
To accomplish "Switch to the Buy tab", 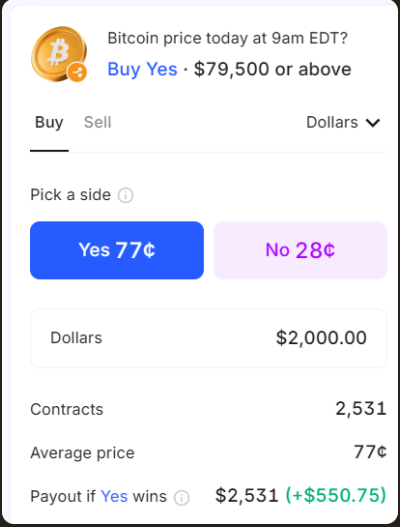I will tap(49, 122).
